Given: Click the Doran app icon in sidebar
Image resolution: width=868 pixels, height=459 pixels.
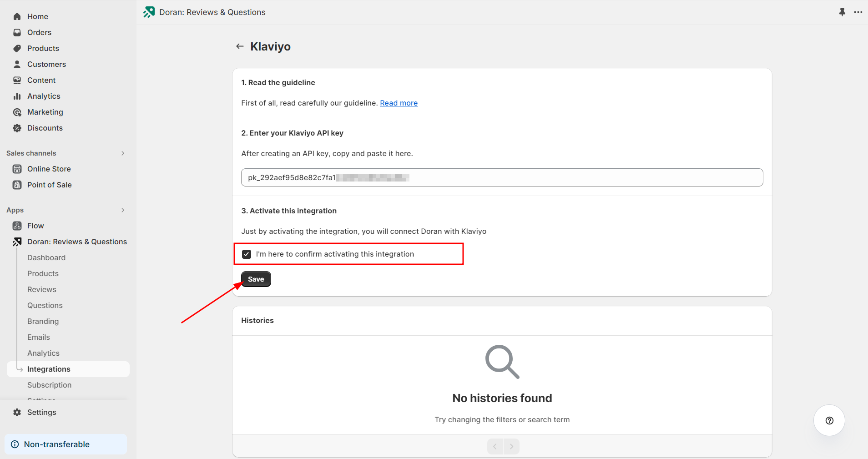Looking at the screenshot, I should (x=17, y=242).
